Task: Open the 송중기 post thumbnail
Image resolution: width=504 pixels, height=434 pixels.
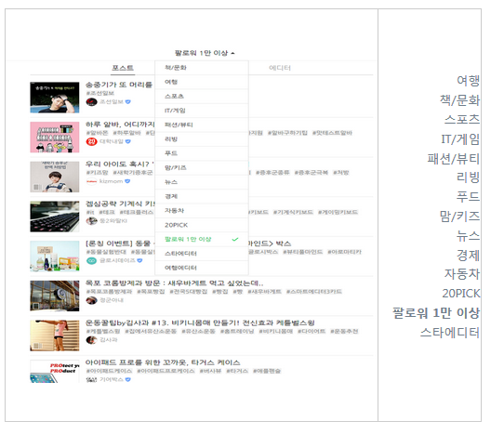Action: (x=55, y=98)
